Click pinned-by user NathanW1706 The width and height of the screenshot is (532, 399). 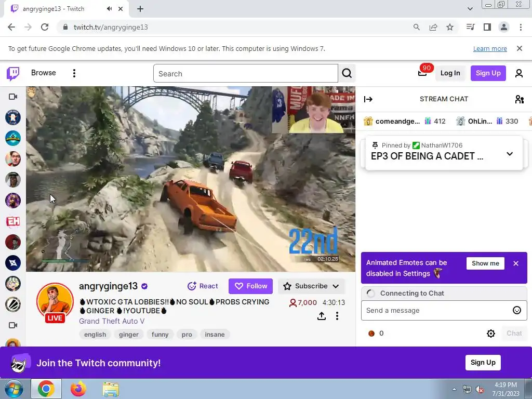coord(442,145)
